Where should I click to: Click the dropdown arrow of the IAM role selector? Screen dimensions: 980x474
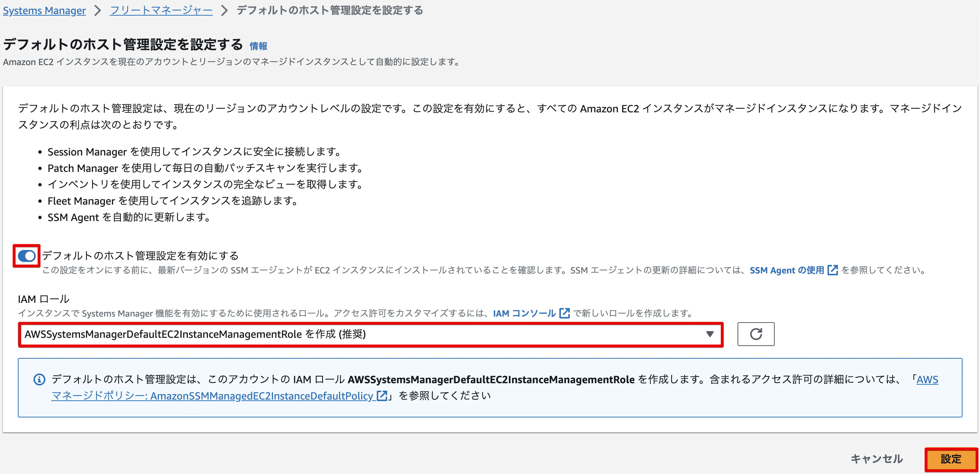tap(710, 334)
